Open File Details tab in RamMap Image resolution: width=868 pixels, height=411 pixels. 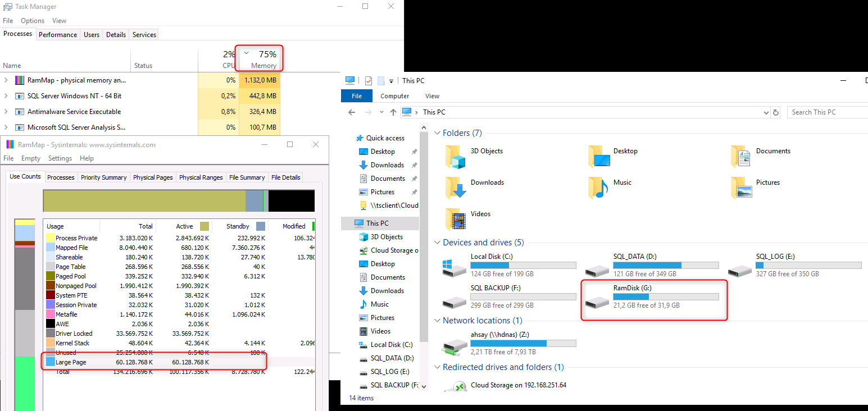285,177
